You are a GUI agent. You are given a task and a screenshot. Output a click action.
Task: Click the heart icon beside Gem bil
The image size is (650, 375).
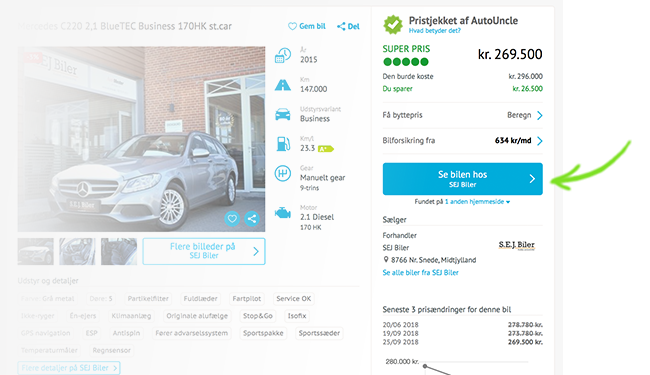[x=292, y=26]
